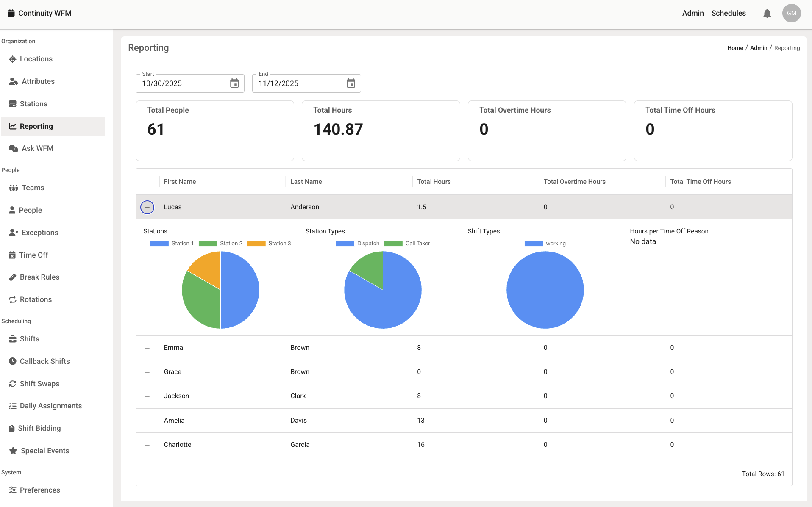This screenshot has height=507, width=812.
Task: Open the notifications bell icon
Action: tap(767, 14)
